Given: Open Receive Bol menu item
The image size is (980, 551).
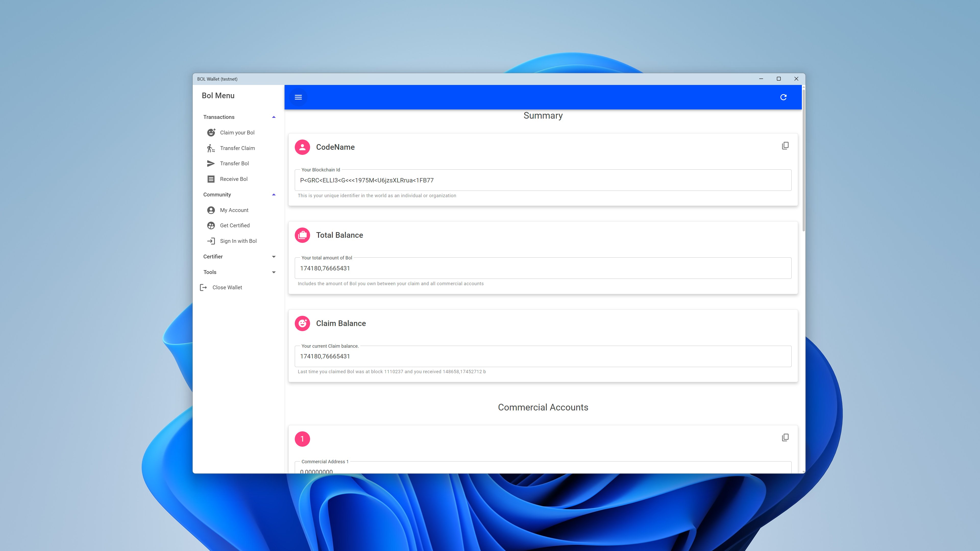Looking at the screenshot, I should pyautogui.click(x=234, y=179).
